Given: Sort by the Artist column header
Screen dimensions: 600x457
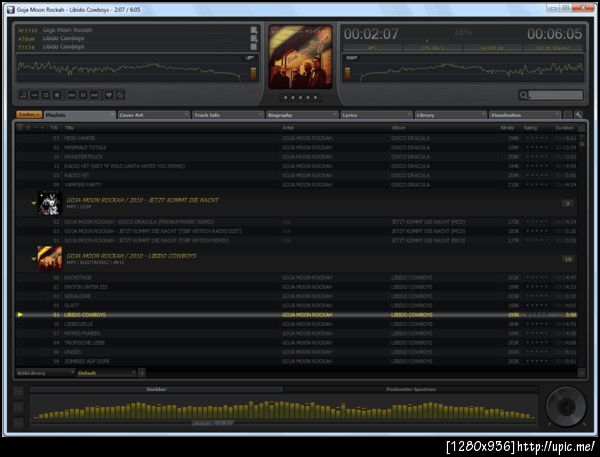Looking at the screenshot, I should (x=288, y=128).
